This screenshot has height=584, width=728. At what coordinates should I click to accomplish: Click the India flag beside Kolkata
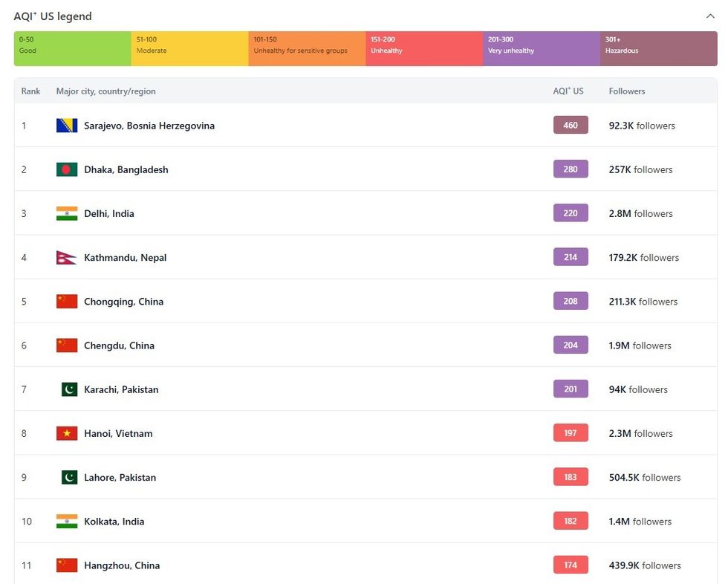tap(67, 522)
